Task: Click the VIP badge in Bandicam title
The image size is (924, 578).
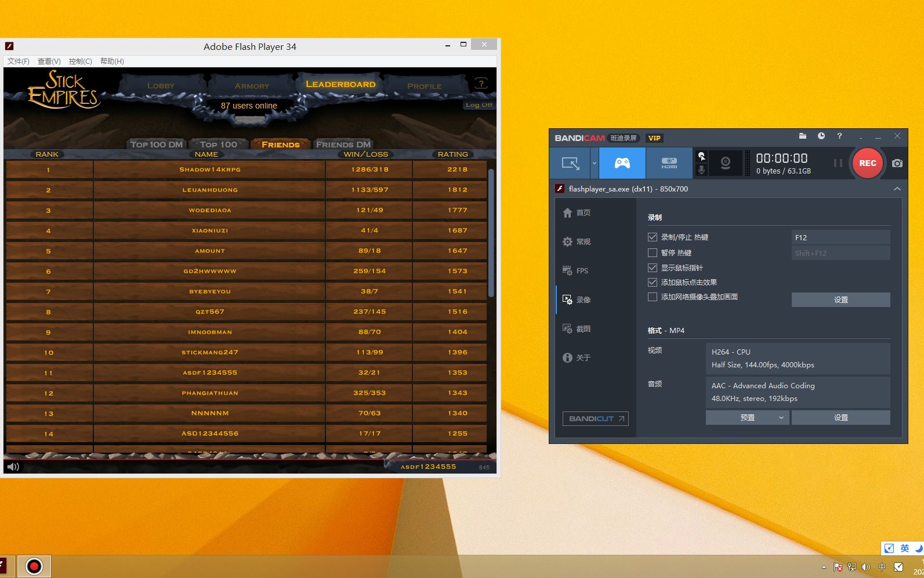Action: 654,138
